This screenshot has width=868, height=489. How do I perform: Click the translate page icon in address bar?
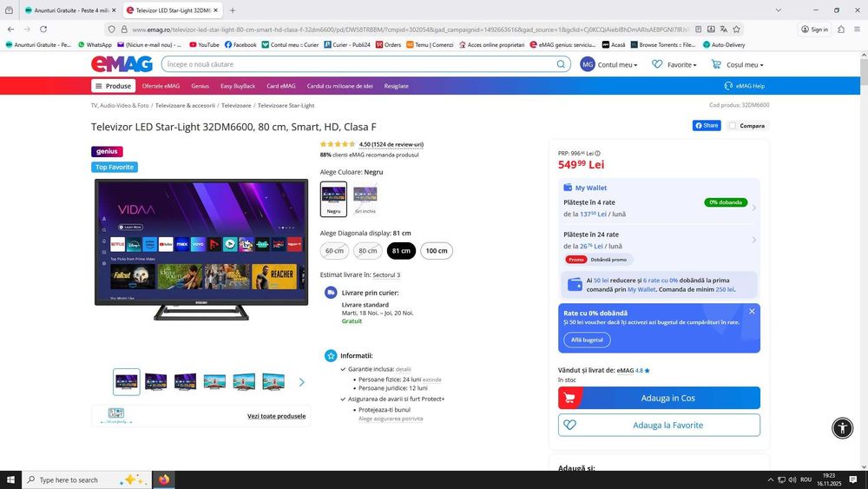pos(724,29)
